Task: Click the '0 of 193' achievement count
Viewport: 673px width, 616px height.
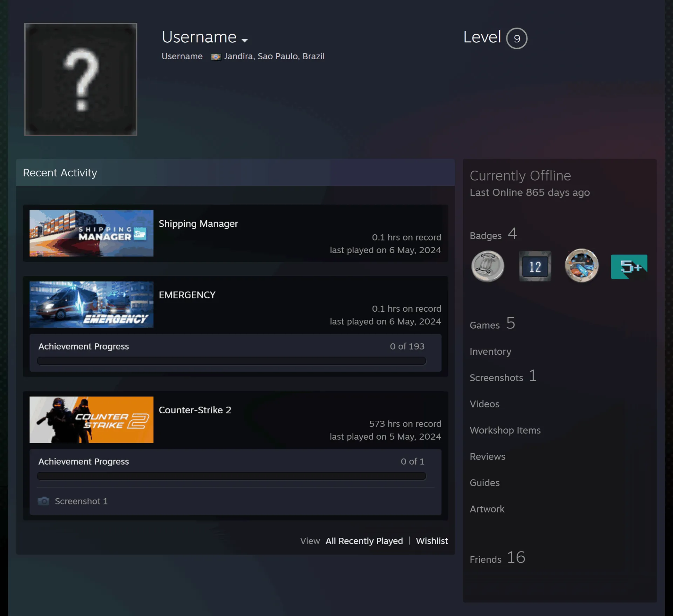Action: pos(407,346)
